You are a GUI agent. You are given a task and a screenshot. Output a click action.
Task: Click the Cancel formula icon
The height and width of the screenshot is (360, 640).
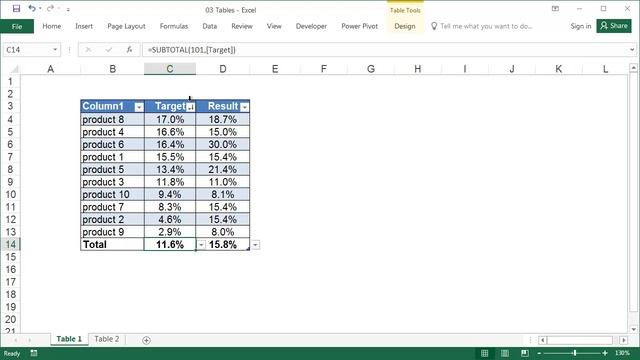click(x=88, y=50)
